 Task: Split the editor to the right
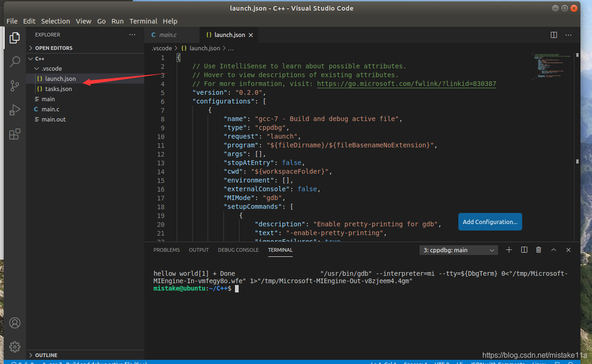click(554, 35)
